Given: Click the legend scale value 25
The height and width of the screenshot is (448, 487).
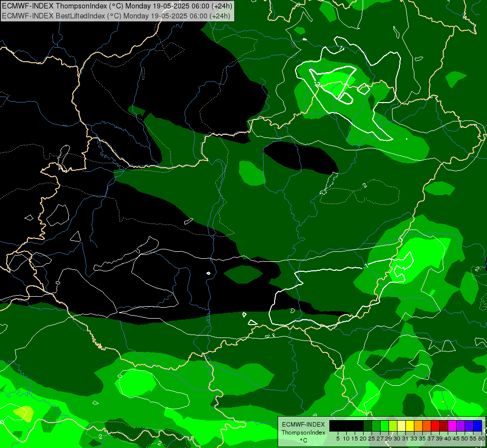Looking at the screenshot, I should 372,439.
